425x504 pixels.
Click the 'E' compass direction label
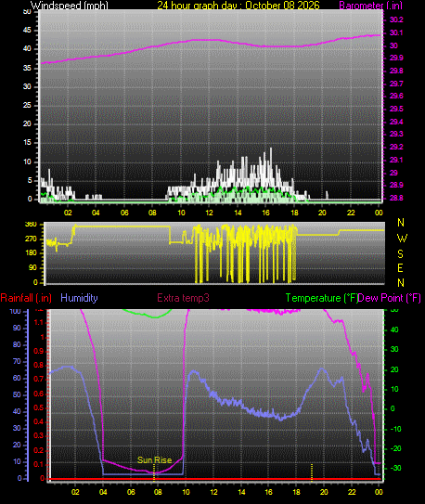pyautogui.click(x=400, y=268)
